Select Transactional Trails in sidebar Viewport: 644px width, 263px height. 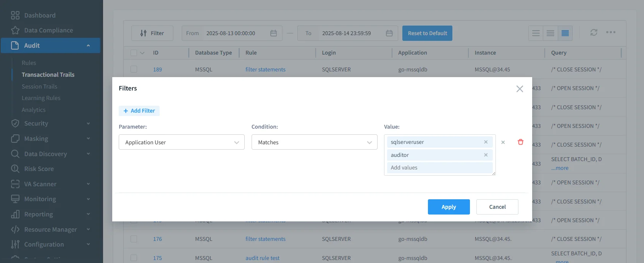pos(48,74)
